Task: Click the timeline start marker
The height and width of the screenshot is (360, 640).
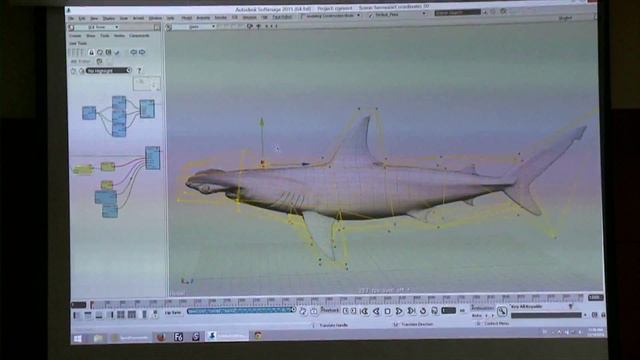Action: point(92,304)
